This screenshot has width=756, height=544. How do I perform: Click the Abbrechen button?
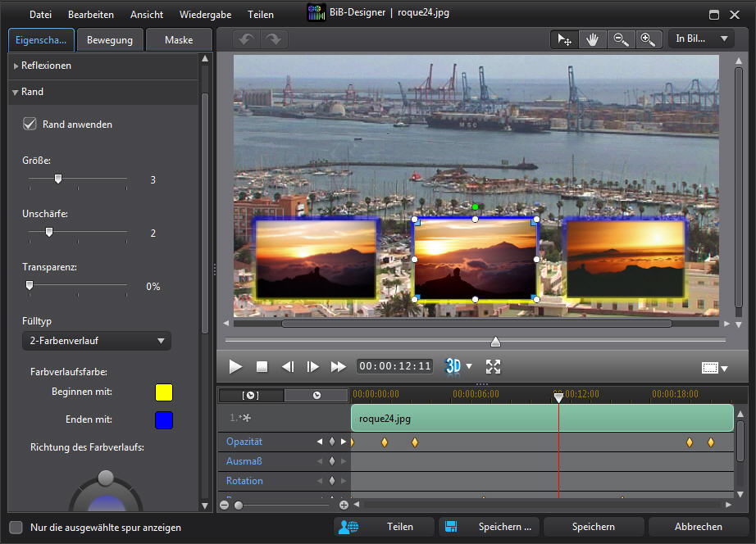pyautogui.click(x=699, y=527)
